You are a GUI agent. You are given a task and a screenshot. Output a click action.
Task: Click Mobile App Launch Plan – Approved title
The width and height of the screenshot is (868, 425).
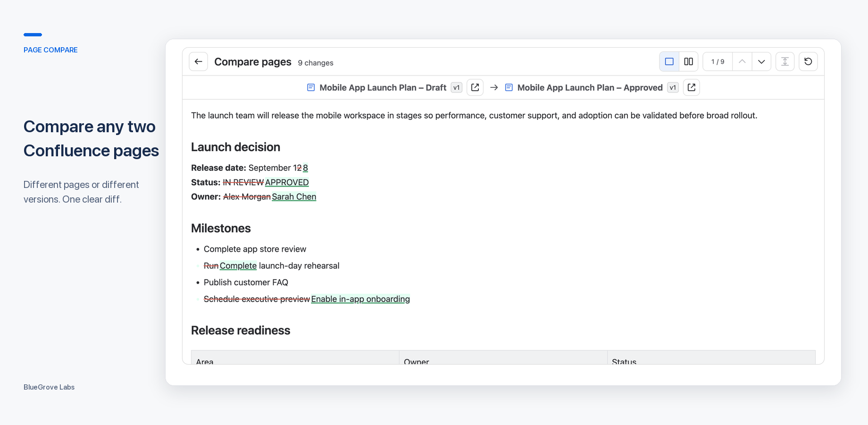click(x=590, y=87)
